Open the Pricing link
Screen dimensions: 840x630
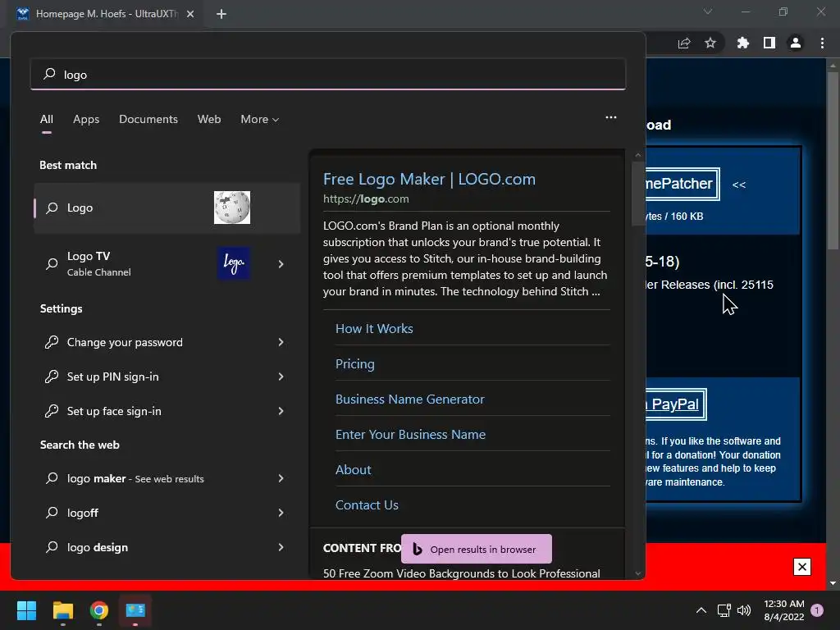pyautogui.click(x=354, y=363)
